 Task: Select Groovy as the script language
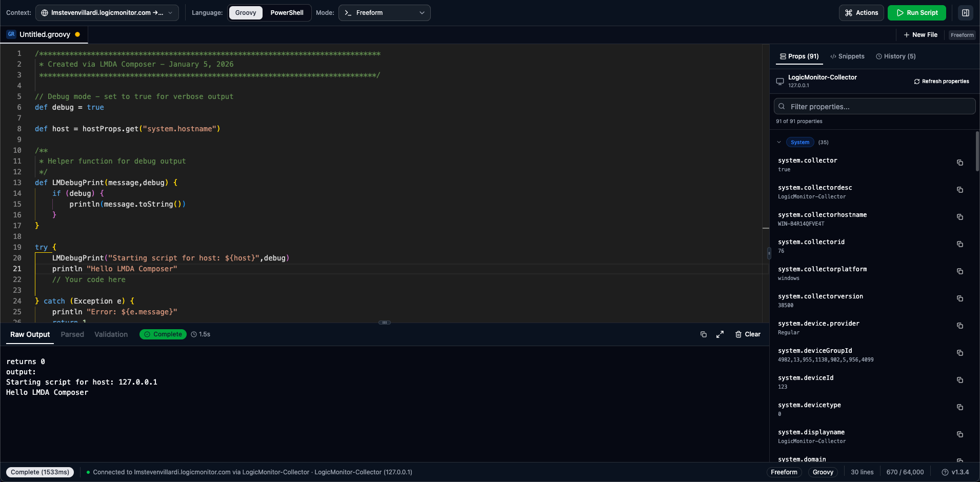pyautogui.click(x=246, y=13)
